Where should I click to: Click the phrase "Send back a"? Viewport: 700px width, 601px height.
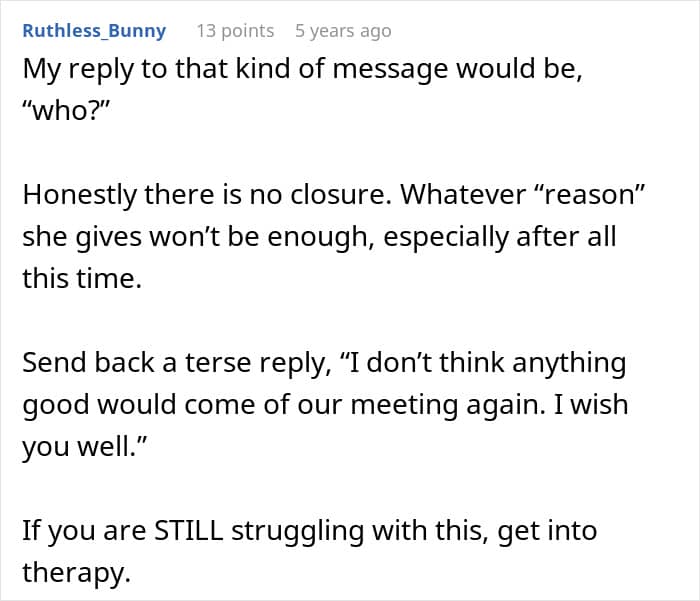click(x=97, y=363)
